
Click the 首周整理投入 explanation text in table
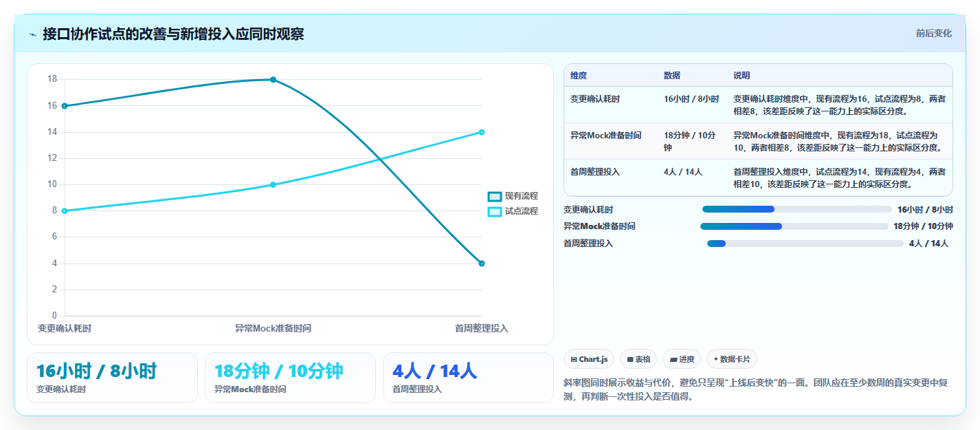click(x=839, y=178)
